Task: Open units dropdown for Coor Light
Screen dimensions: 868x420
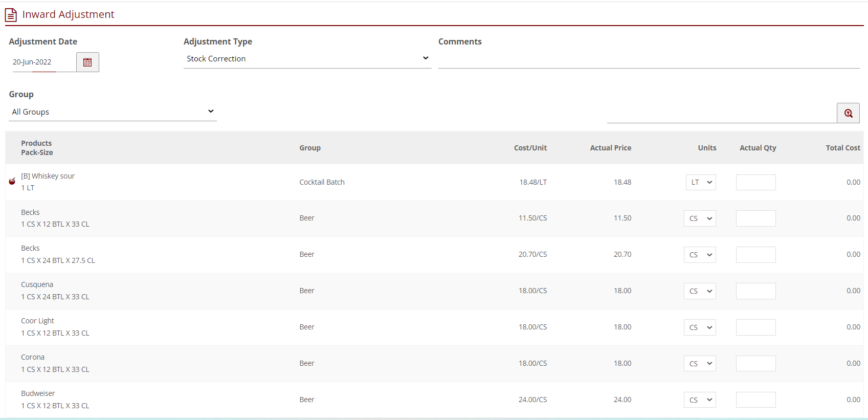Action: (x=700, y=327)
